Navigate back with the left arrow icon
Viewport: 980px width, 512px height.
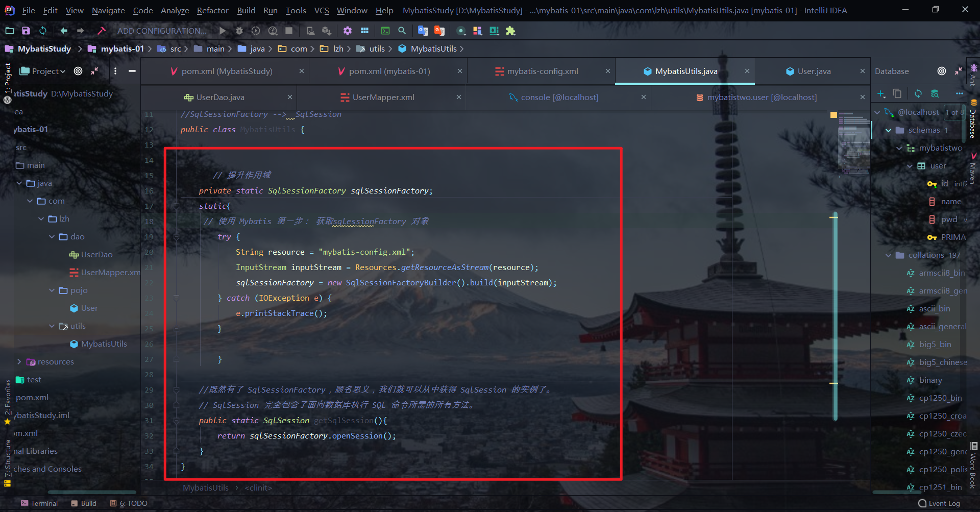click(x=64, y=31)
